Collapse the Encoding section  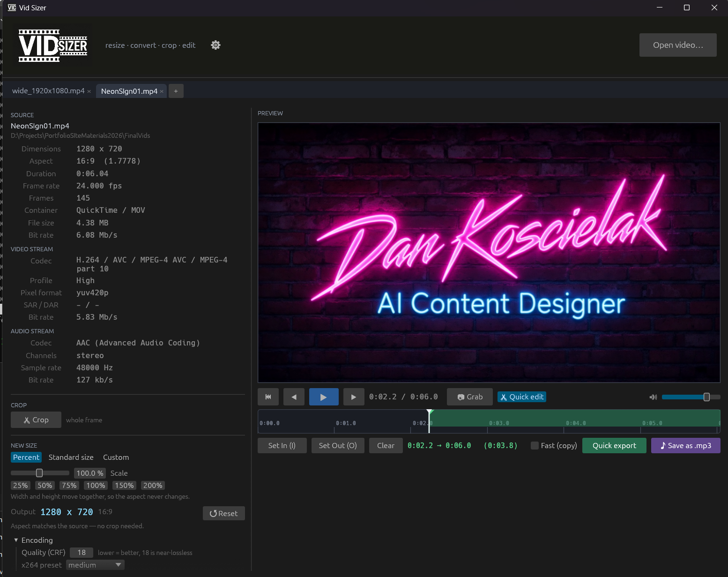click(33, 540)
